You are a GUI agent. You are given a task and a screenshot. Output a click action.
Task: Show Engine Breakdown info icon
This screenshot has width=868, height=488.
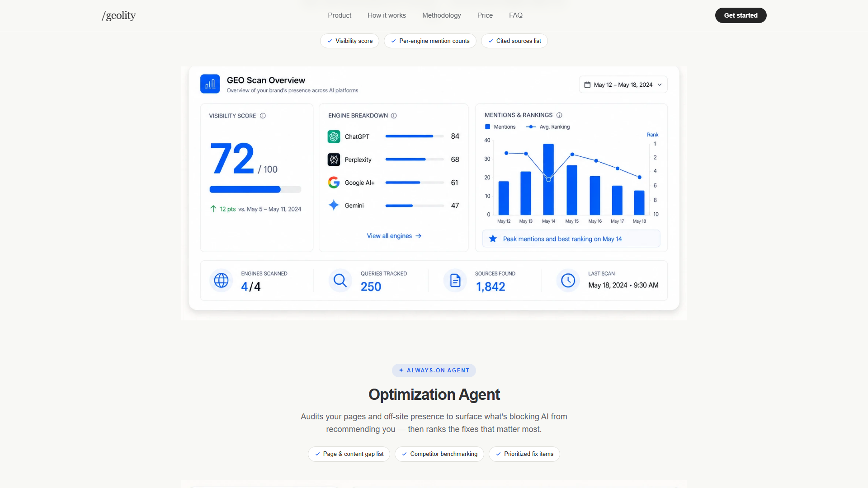394,116
